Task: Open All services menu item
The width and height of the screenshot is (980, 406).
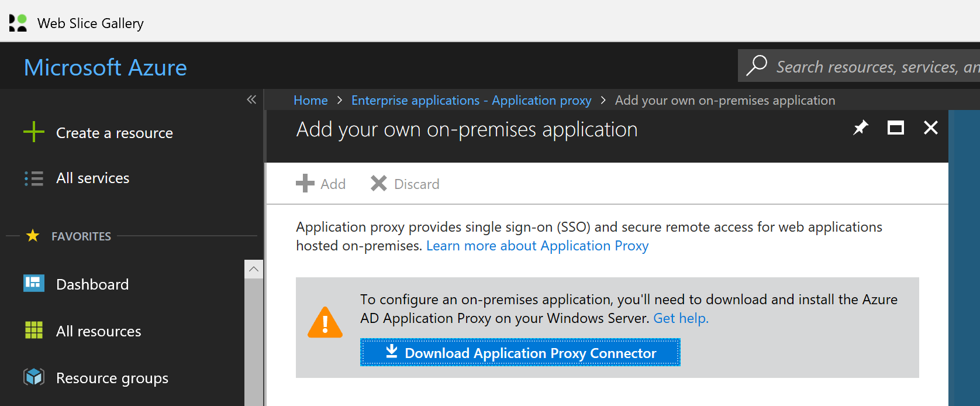Action: (92, 178)
